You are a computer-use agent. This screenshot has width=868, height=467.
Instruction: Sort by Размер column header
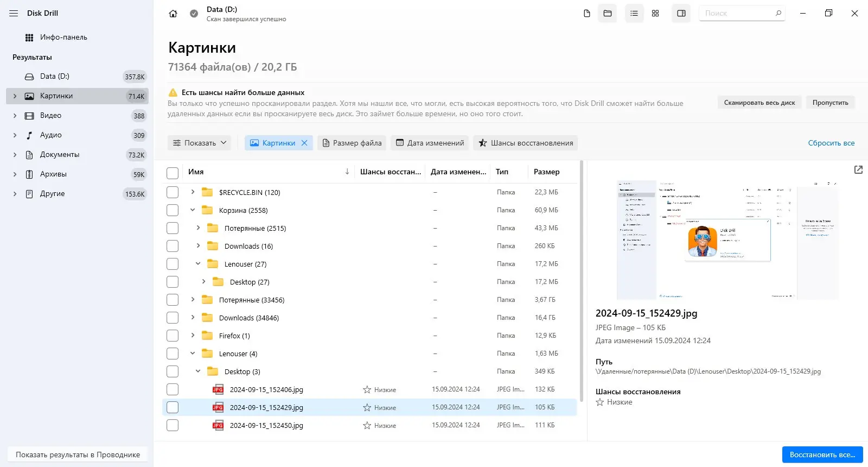coord(546,172)
